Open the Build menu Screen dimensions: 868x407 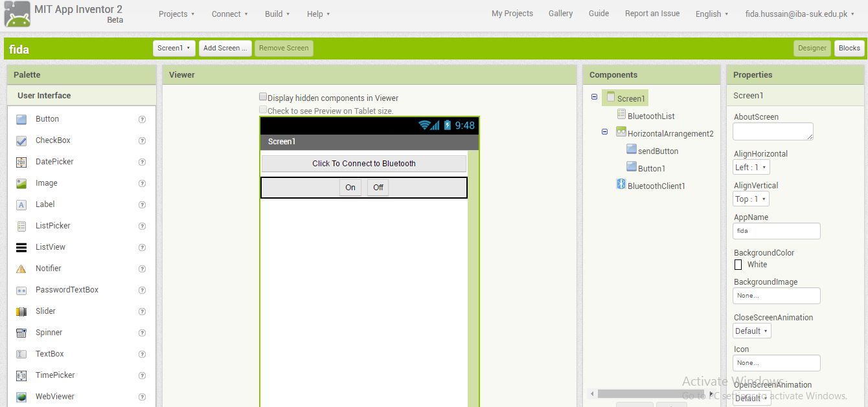click(277, 14)
